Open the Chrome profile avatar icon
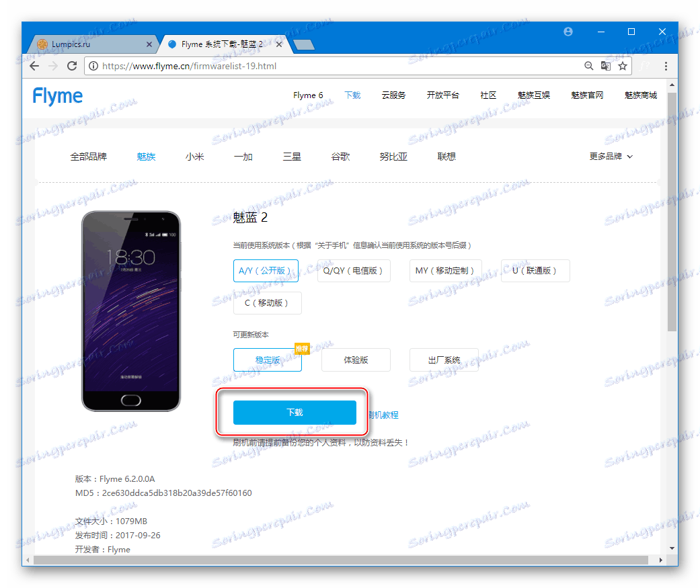Image resolution: width=700 pixels, height=588 pixels. (568, 32)
